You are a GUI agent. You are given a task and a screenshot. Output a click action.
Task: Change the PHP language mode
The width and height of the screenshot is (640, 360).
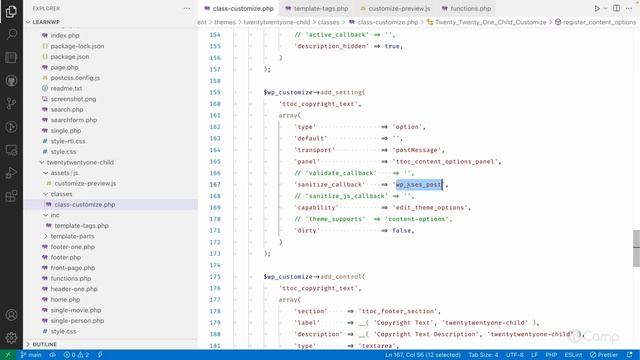pos(551,355)
